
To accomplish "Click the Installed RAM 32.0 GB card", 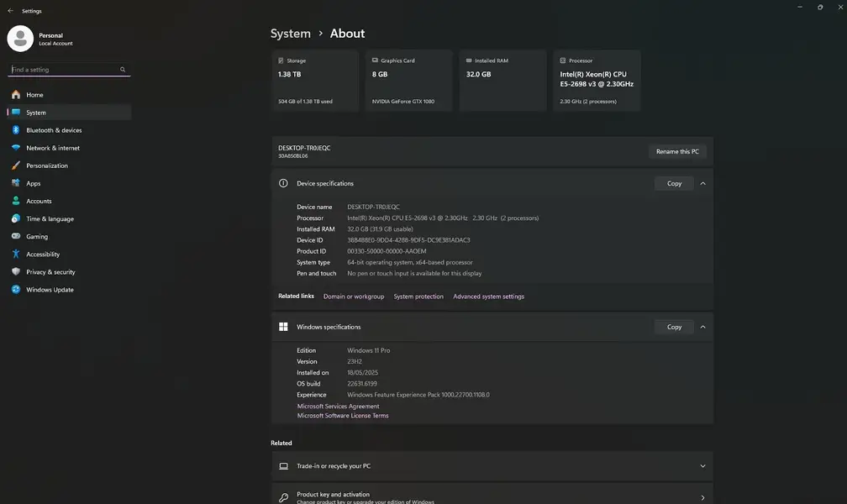I will click(x=502, y=81).
